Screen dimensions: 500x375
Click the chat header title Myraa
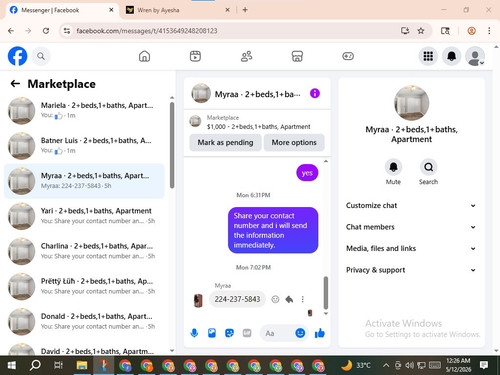click(257, 94)
